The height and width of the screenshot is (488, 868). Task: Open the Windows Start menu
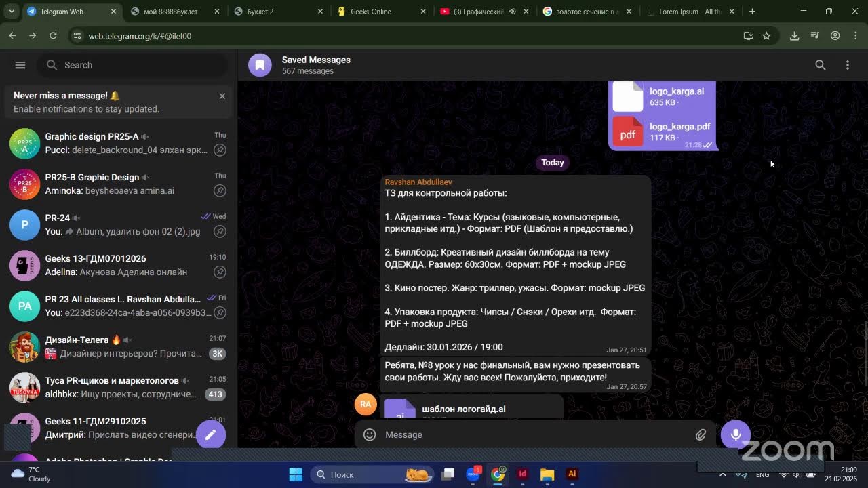(296, 474)
